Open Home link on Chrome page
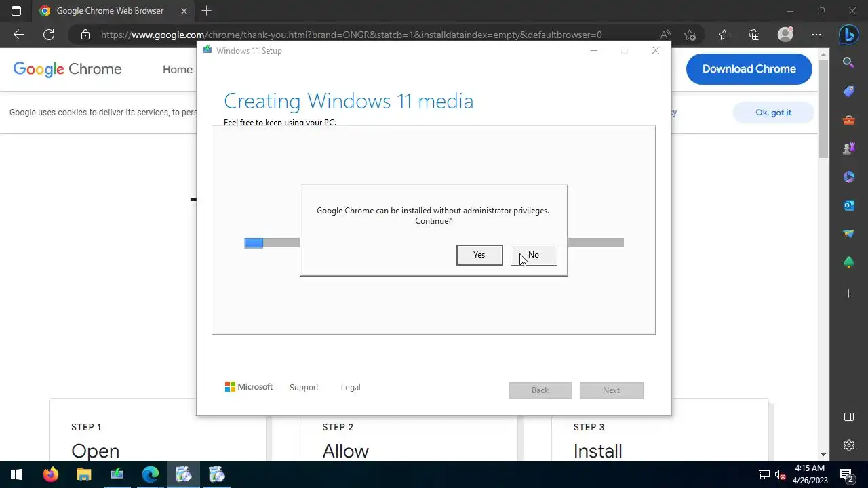The image size is (868, 488). [x=178, y=69]
